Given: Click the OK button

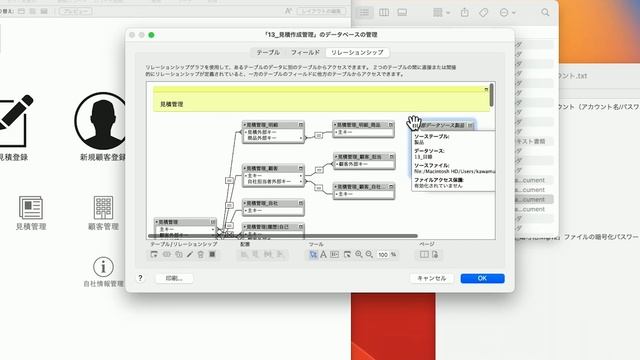Looking at the screenshot, I should [482, 278].
